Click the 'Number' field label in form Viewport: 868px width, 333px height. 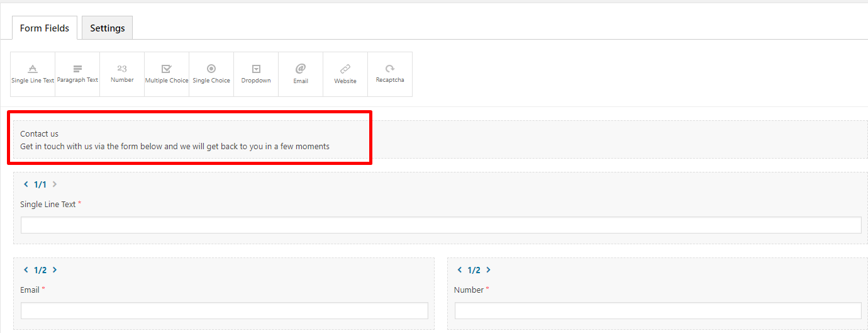click(x=469, y=290)
